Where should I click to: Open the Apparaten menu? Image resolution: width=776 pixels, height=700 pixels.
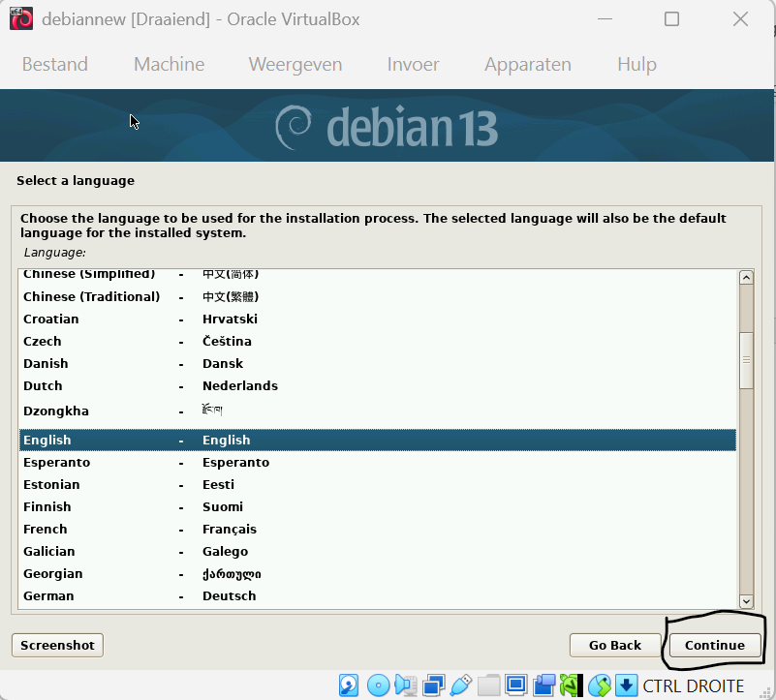tap(528, 64)
